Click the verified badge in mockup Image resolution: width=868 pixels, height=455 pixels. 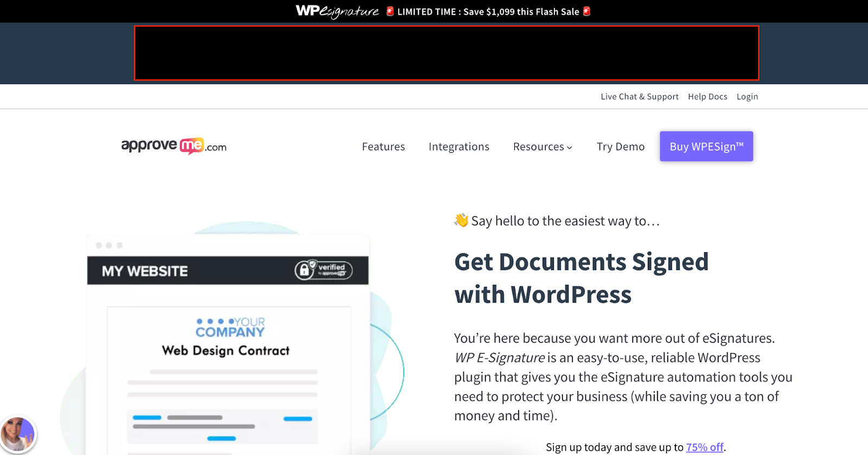pos(324,270)
